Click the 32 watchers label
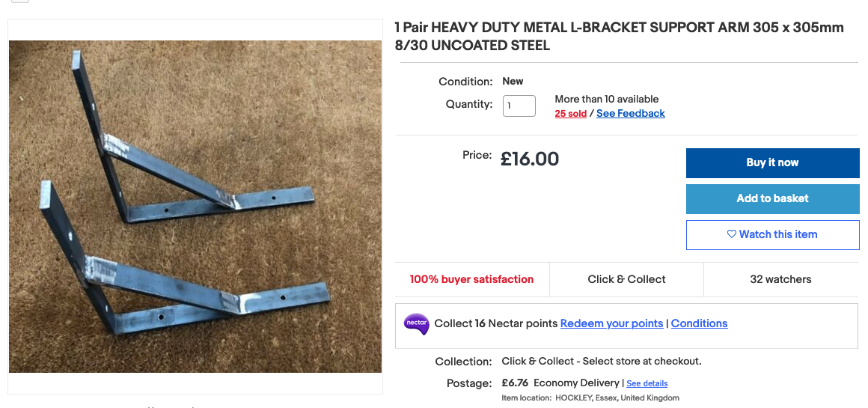 click(x=780, y=279)
